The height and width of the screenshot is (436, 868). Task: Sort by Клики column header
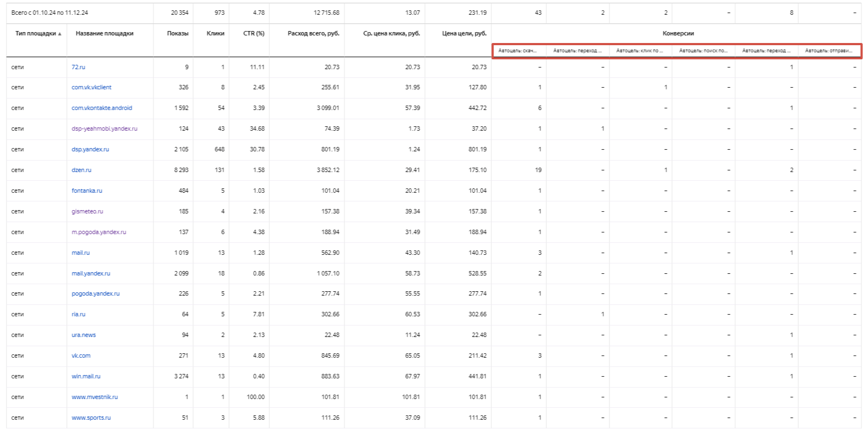pos(215,33)
